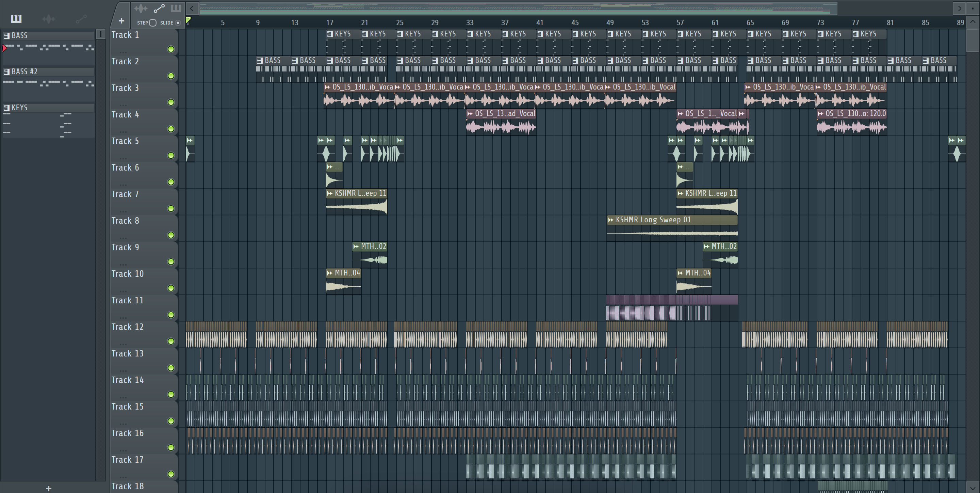Select the BASS pattern in the picker
This screenshot has height=493, width=980.
point(48,35)
